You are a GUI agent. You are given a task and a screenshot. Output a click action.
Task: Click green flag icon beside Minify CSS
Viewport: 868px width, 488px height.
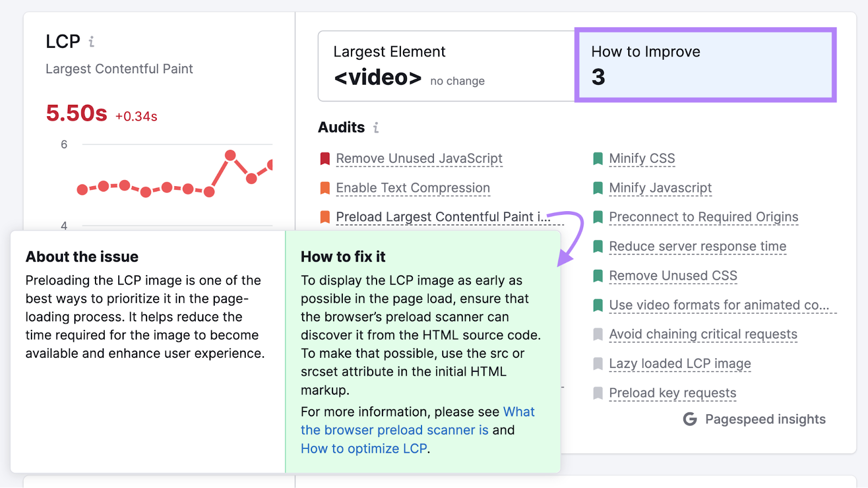(598, 159)
